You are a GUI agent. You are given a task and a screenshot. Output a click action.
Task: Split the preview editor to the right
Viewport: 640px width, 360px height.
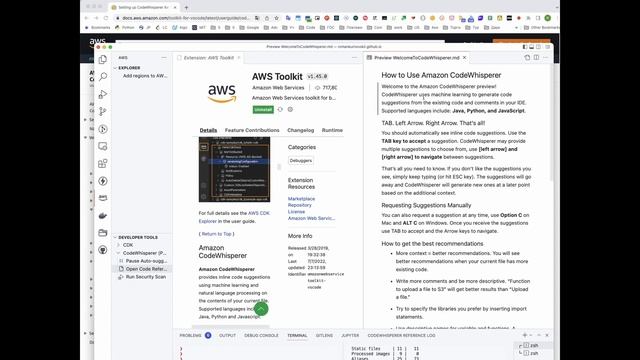[x=536, y=58]
